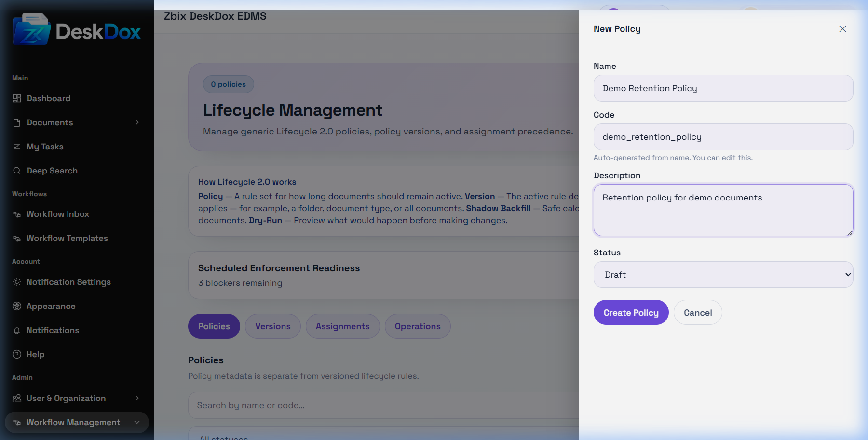Click the 'How Lifecycle 2.0 works' heading

click(x=247, y=182)
